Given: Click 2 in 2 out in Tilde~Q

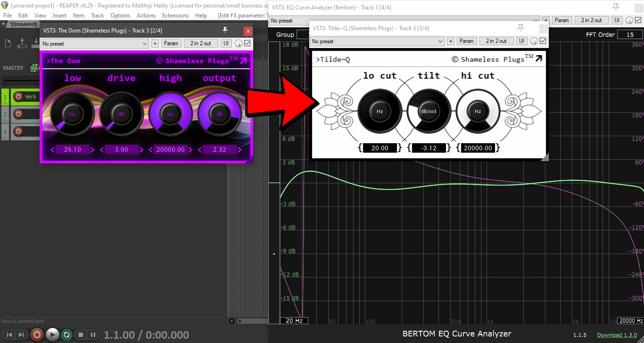Looking at the screenshot, I should tap(496, 41).
